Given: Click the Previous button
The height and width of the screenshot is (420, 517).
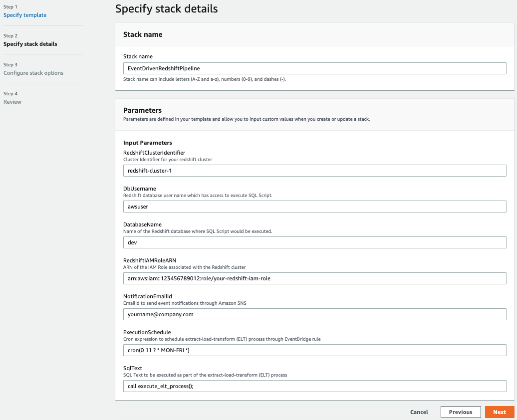Looking at the screenshot, I should click(x=460, y=412).
